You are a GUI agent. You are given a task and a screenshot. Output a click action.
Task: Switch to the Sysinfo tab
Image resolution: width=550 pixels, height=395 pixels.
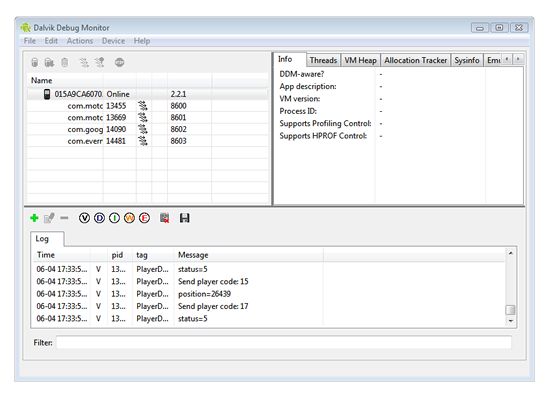point(467,60)
